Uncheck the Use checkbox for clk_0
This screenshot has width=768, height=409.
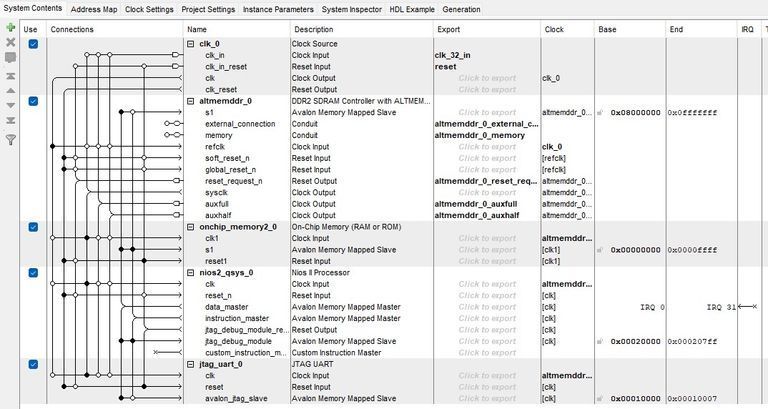[33, 44]
